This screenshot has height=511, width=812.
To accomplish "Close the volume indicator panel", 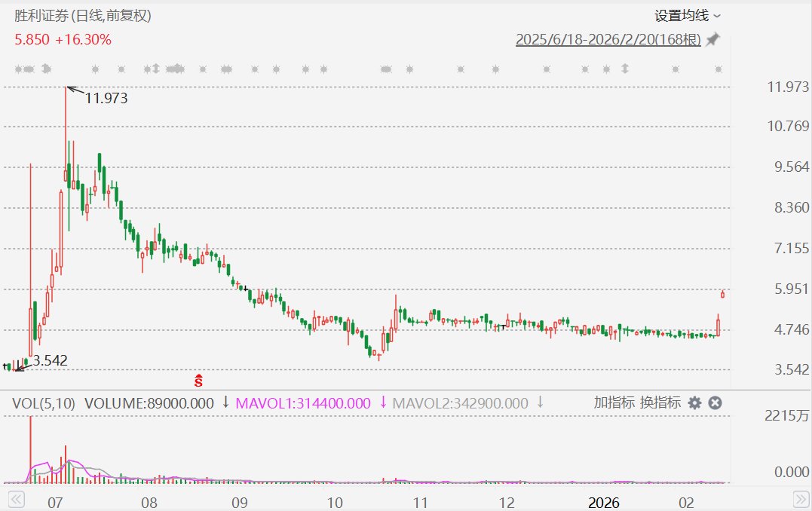I will pyautogui.click(x=715, y=403).
